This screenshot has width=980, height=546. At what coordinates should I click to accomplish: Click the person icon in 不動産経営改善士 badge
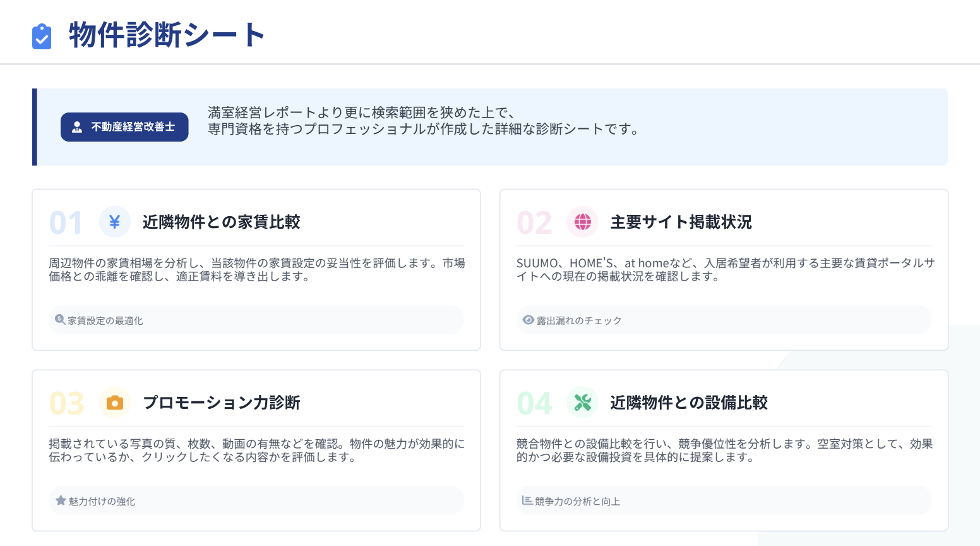77,127
